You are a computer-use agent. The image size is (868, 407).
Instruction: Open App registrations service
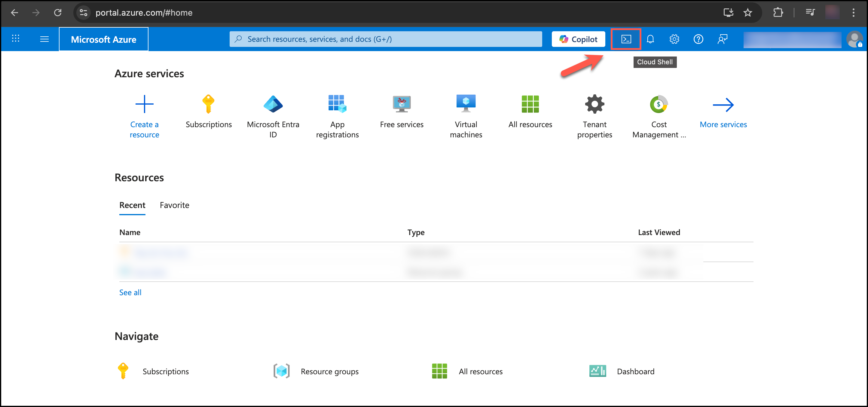337,104
